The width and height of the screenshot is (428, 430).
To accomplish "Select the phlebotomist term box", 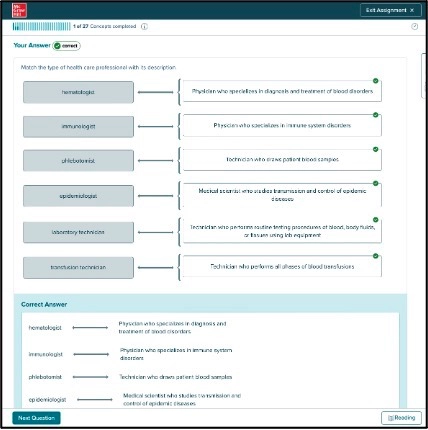I will pos(78,161).
